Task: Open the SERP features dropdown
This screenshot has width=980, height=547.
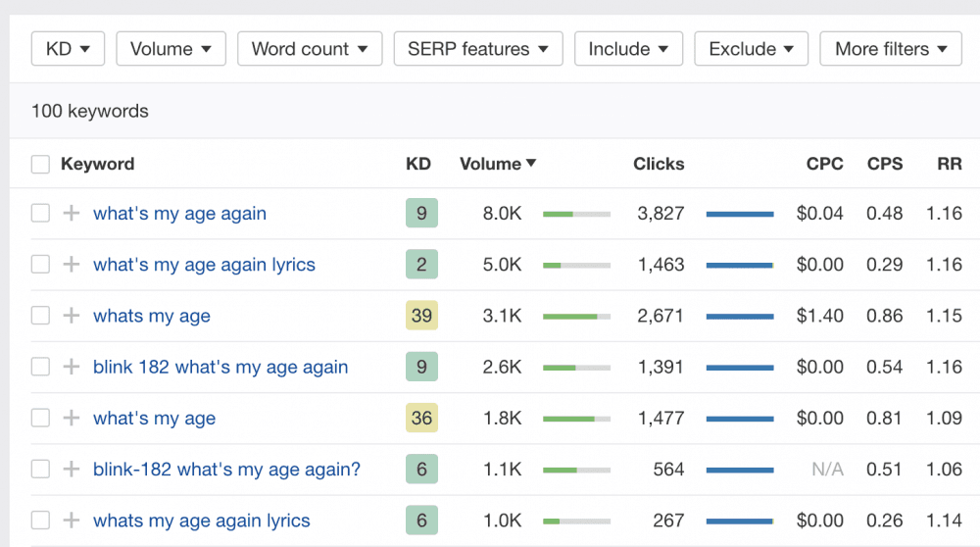Action: (477, 49)
